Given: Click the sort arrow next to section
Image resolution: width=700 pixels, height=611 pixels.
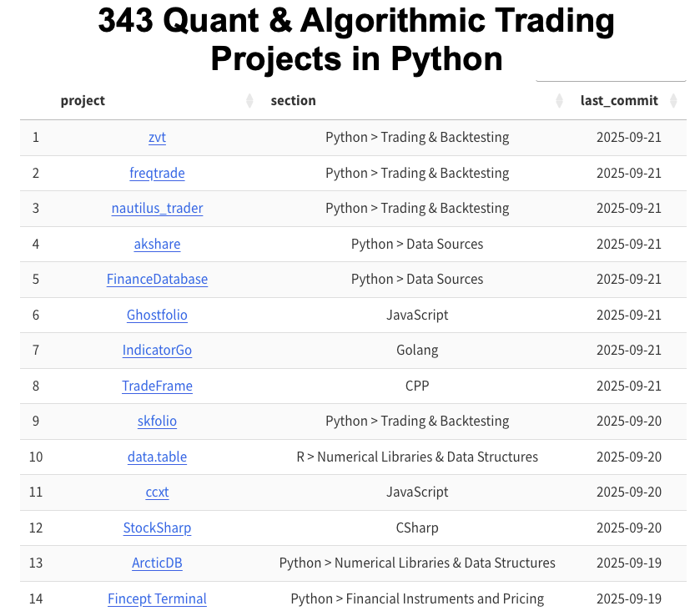Looking at the screenshot, I should (x=559, y=100).
